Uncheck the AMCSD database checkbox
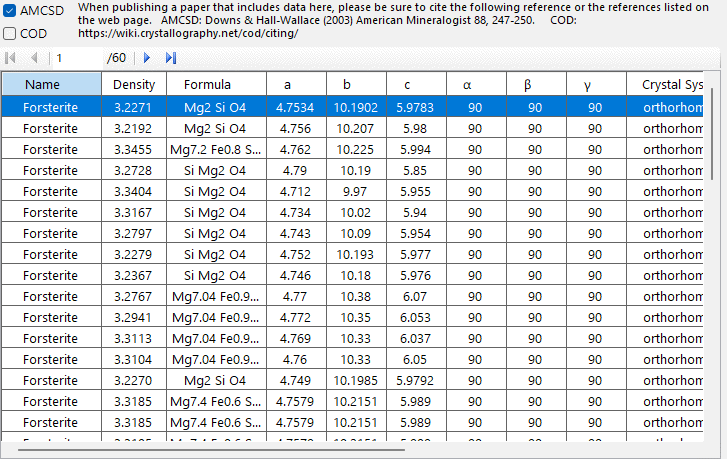The width and height of the screenshot is (727, 459). pyautogui.click(x=9, y=10)
